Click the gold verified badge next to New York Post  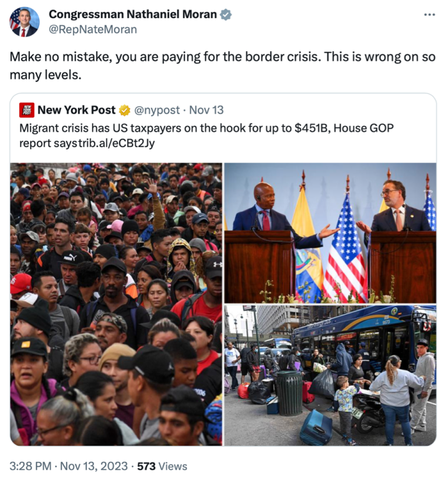tap(124, 110)
